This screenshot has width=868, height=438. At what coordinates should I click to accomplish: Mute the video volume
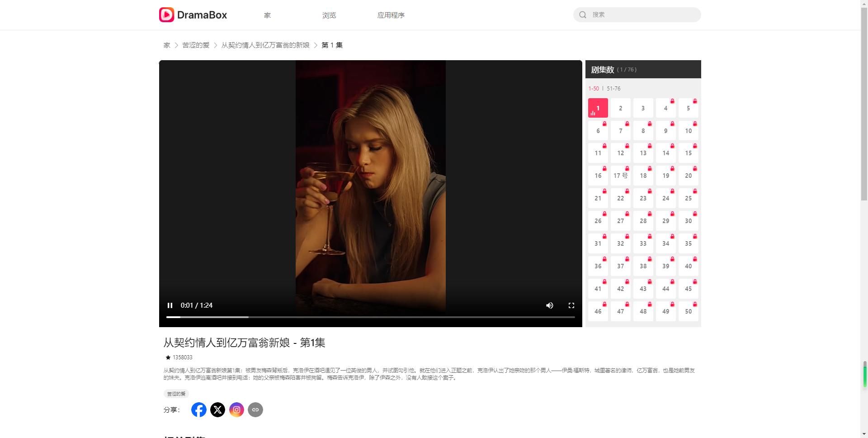(550, 305)
